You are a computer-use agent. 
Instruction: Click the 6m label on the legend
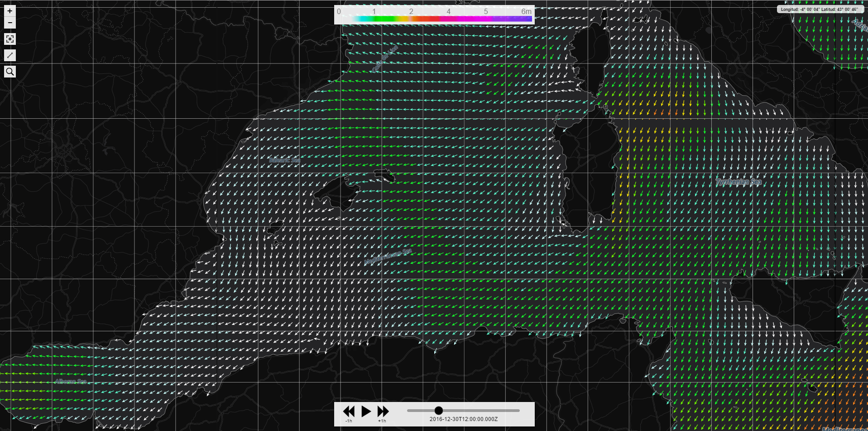(526, 11)
